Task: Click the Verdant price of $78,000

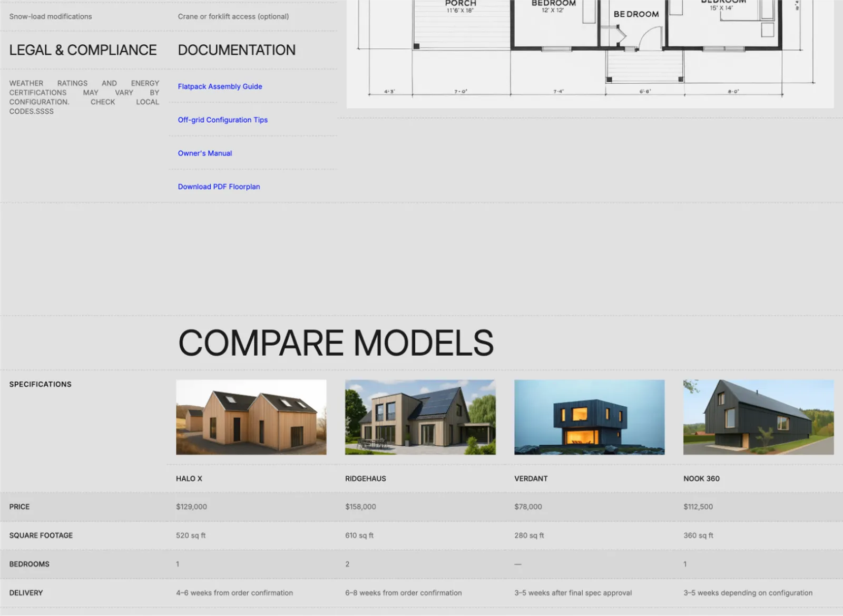Action: click(x=528, y=506)
